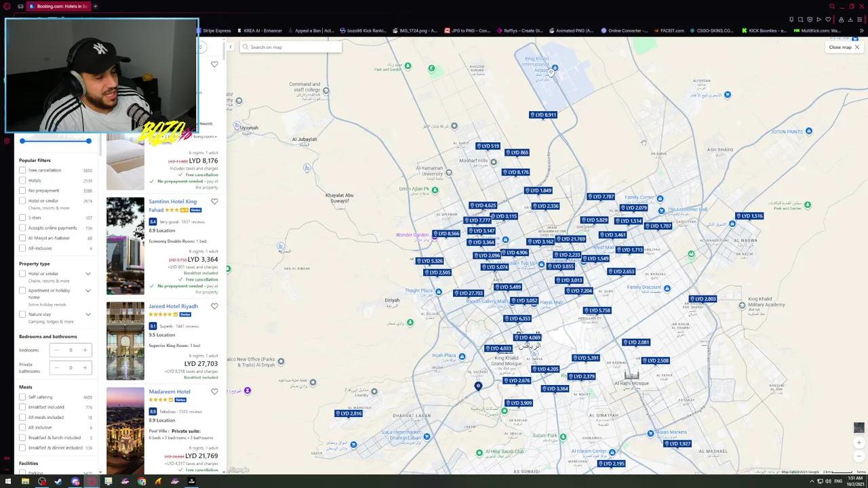
Task: Select the LYD 7,787 price marker
Action: click(x=601, y=197)
